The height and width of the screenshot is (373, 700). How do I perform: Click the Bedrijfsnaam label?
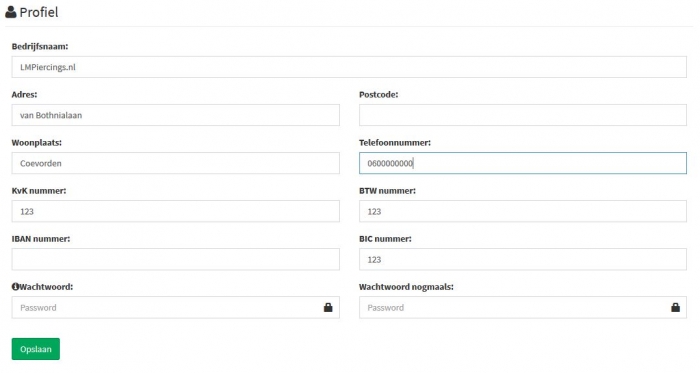[40, 46]
